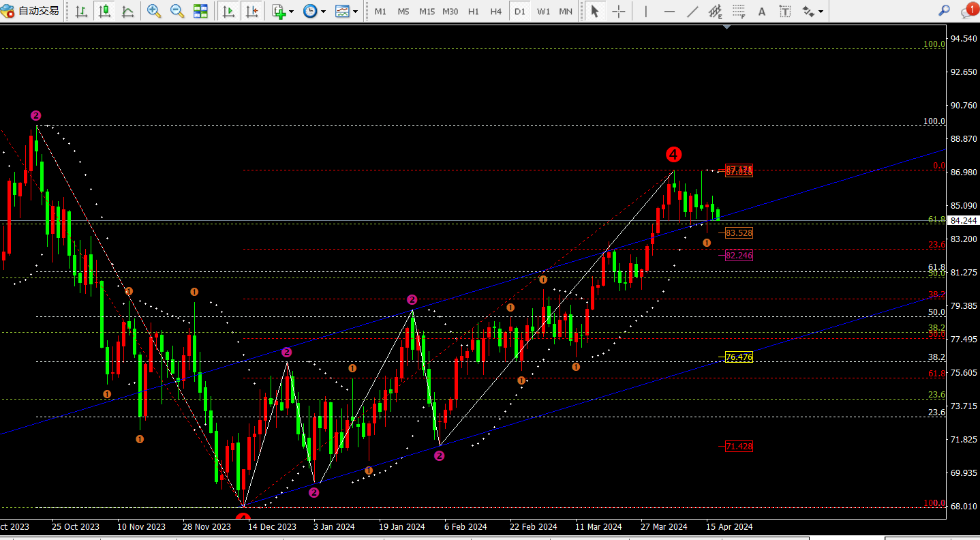Switch to the W1 timeframe
Screen dimensions: 980x540
point(543,12)
